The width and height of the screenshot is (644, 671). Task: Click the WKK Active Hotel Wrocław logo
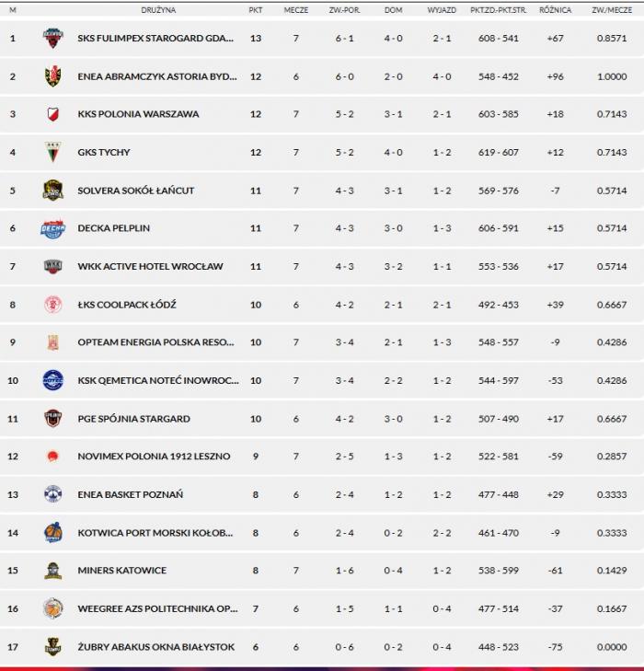click(53, 267)
